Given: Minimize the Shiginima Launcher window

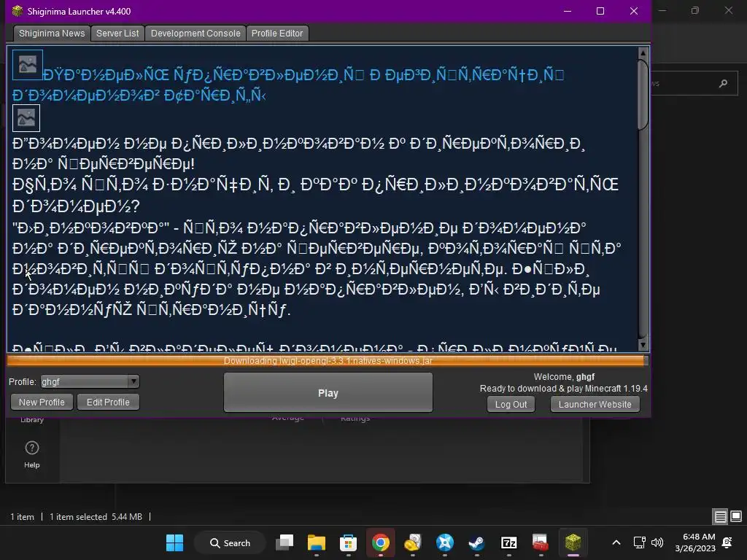Looking at the screenshot, I should (x=568, y=11).
